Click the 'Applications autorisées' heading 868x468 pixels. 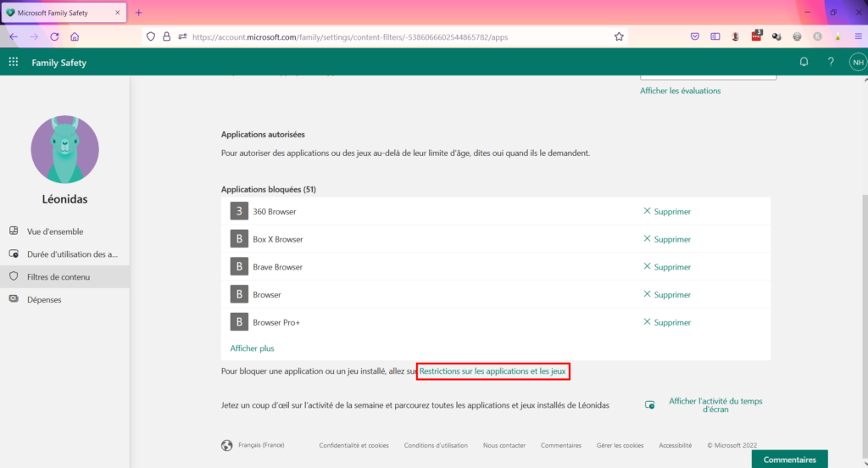263,135
